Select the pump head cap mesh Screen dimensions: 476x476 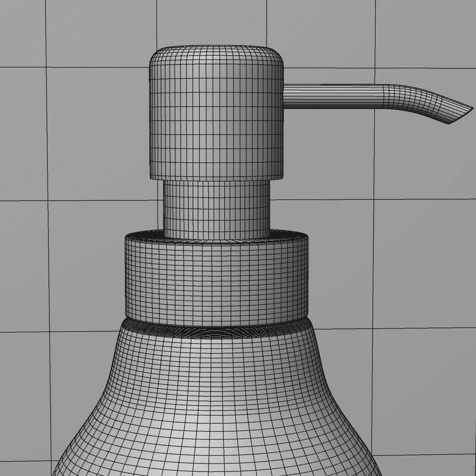(x=216, y=113)
